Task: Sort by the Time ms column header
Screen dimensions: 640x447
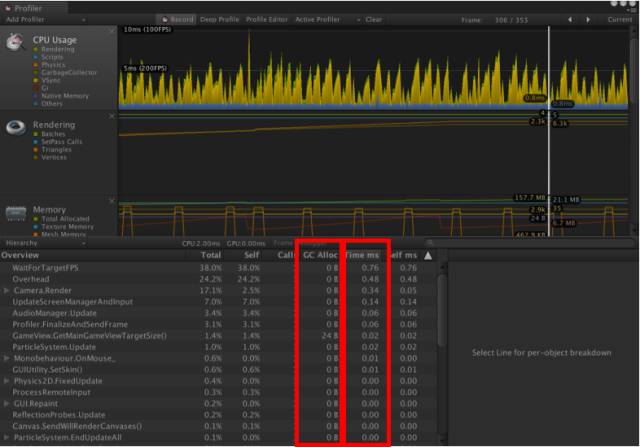Action: 362,256
